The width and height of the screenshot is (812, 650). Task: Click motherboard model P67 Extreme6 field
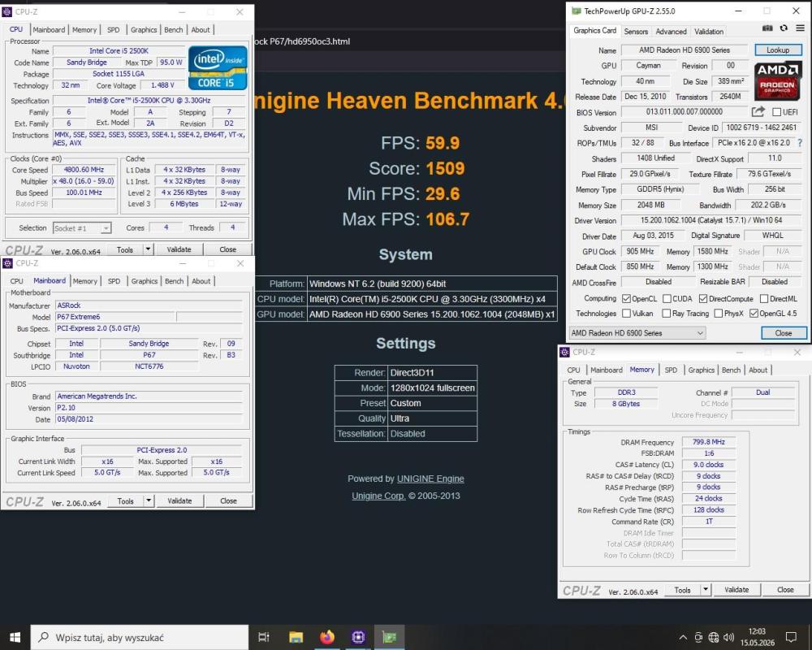[x=115, y=317]
